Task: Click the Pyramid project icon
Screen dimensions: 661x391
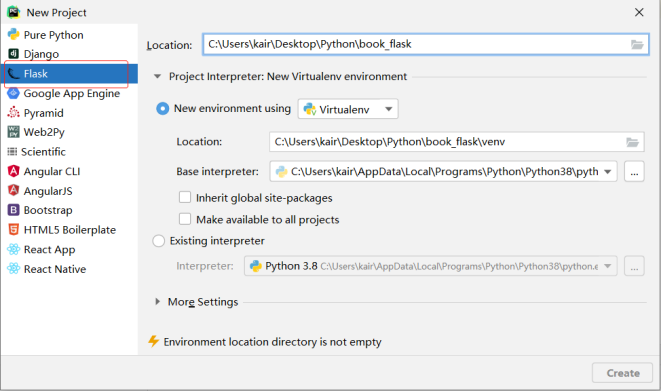Action: point(13,112)
